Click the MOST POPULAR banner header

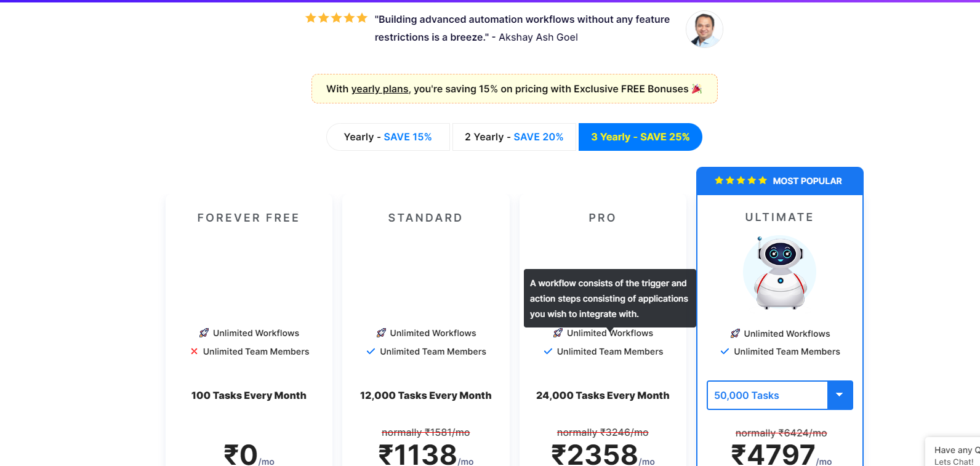(x=780, y=181)
